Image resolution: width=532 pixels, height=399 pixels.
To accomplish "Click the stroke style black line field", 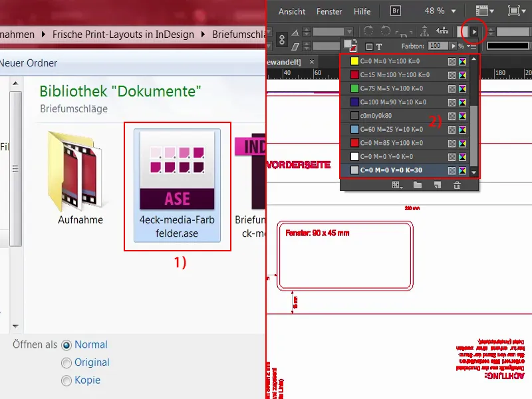I will (x=507, y=45).
